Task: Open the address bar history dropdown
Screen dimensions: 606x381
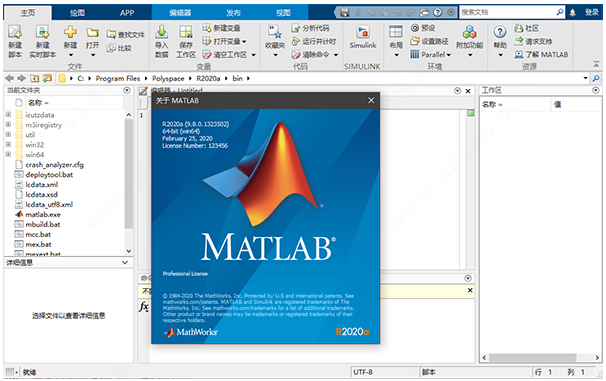Action: tap(586, 78)
